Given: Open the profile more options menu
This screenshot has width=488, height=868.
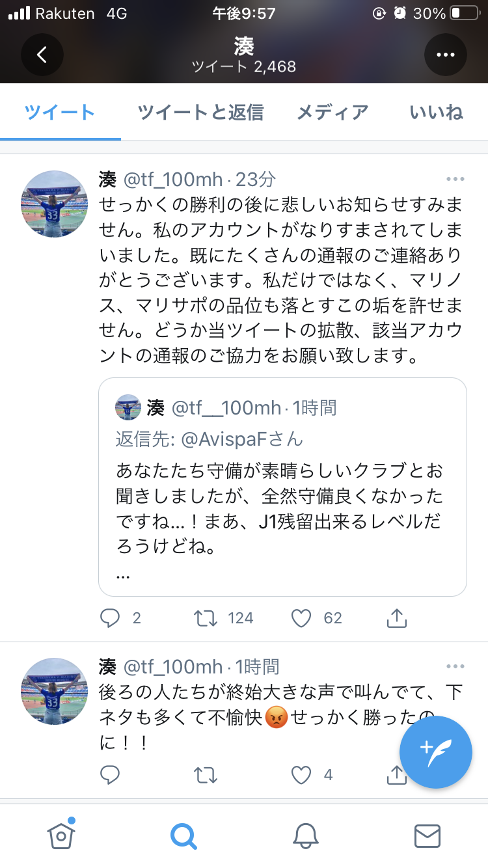Looking at the screenshot, I should pos(446,55).
